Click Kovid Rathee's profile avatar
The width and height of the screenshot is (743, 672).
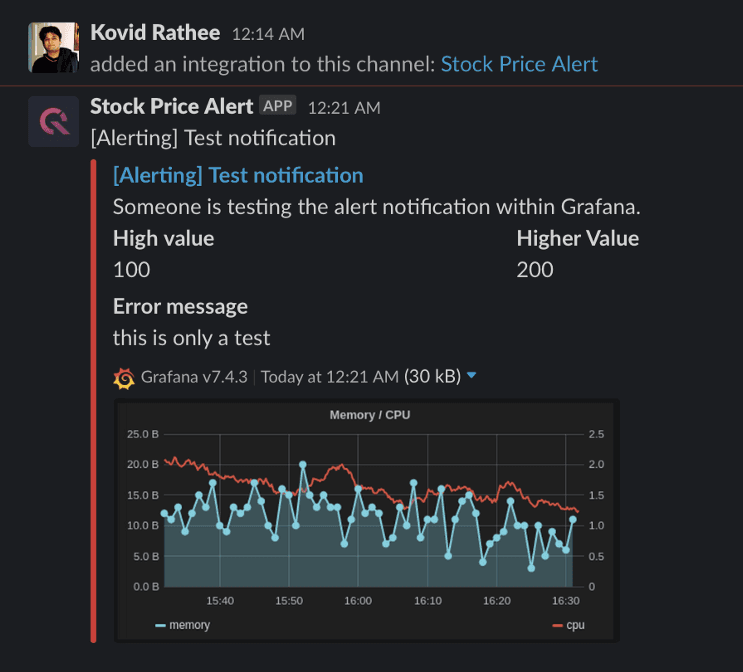55,47
